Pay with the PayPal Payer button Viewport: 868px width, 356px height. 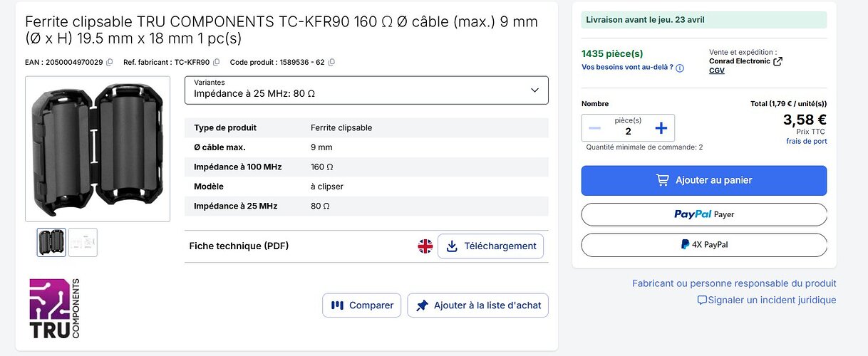(x=703, y=214)
